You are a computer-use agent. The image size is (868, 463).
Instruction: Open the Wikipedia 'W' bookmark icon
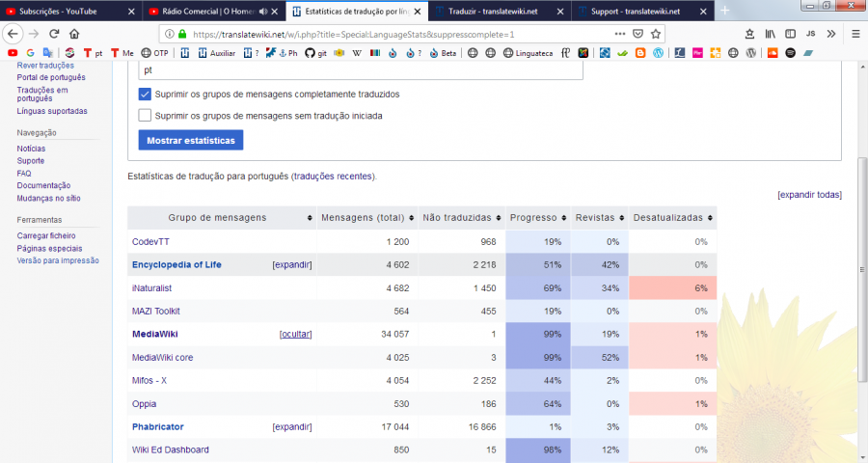click(x=357, y=53)
